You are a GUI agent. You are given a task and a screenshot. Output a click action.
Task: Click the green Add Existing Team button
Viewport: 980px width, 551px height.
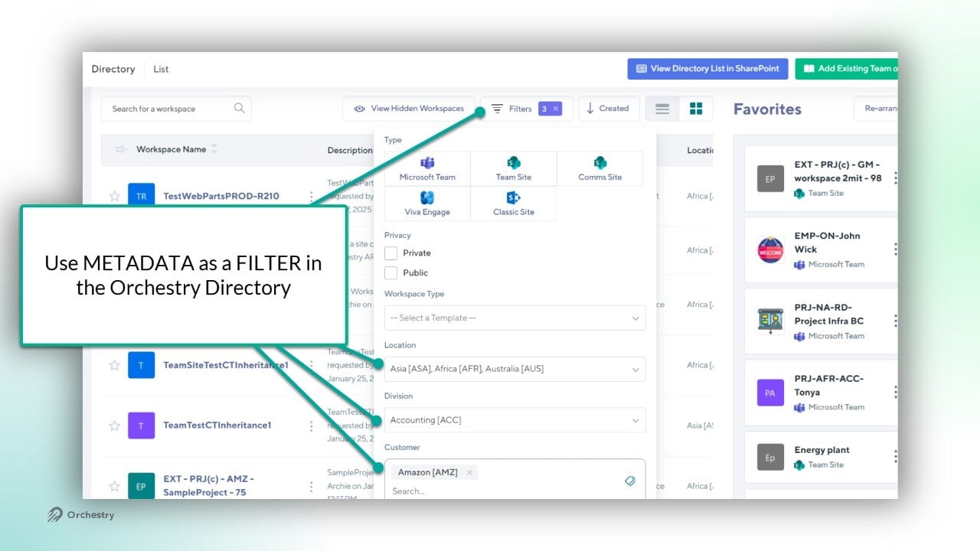(x=847, y=69)
